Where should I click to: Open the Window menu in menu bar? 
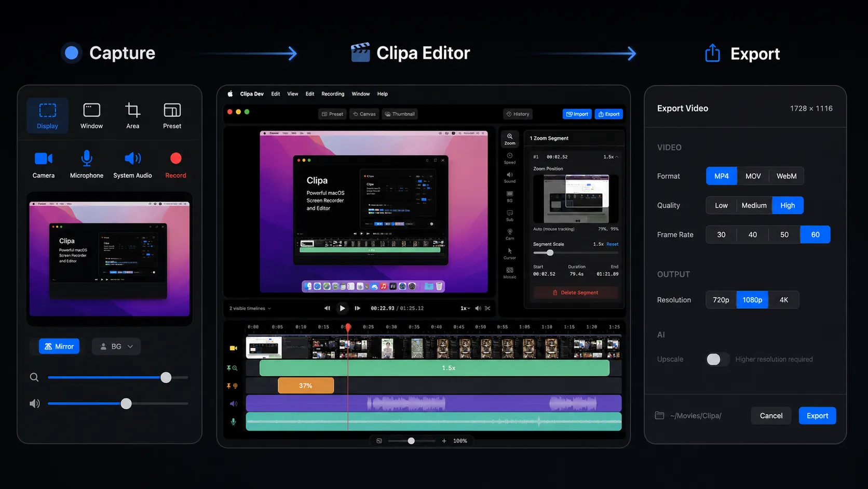[x=361, y=94]
